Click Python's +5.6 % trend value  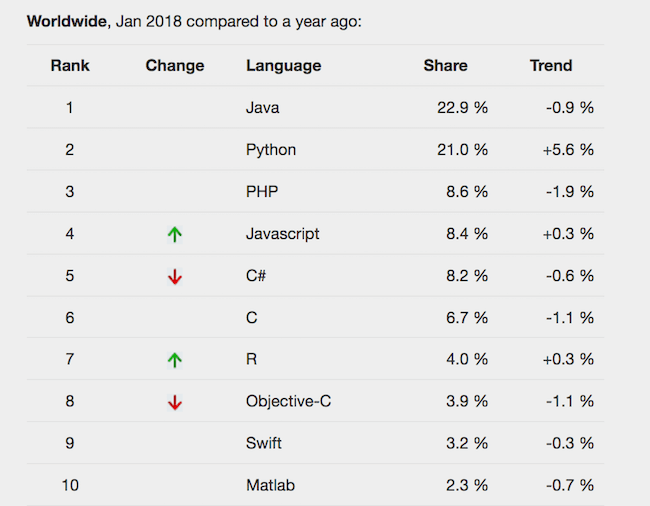coord(568,150)
